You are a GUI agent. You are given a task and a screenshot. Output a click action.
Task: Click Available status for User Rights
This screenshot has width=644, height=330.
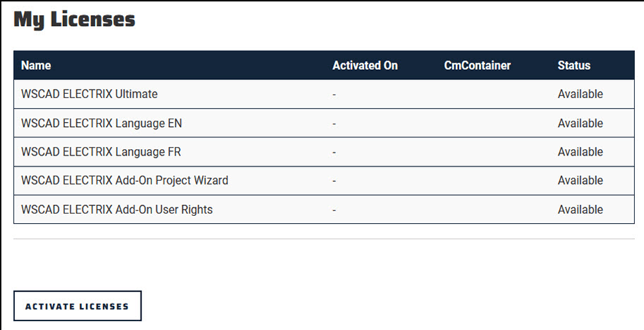580,209
